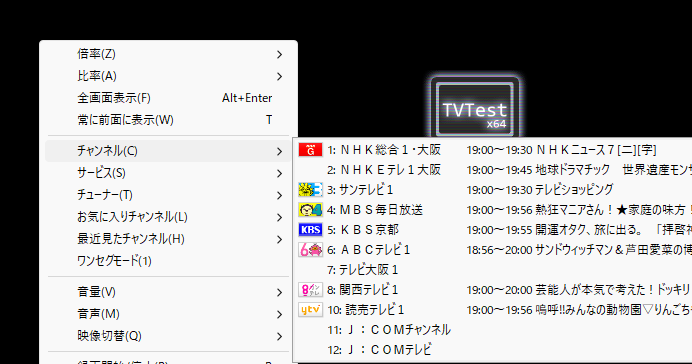Click the Kansai TV 8 channel logo
This screenshot has height=364, width=692.
pyautogui.click(x=310, y=290)
